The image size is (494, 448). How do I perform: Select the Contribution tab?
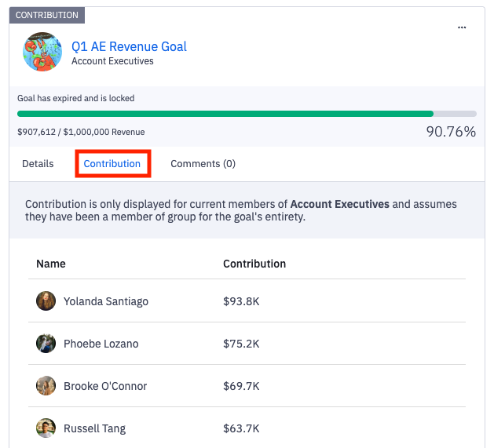(112, 164)
